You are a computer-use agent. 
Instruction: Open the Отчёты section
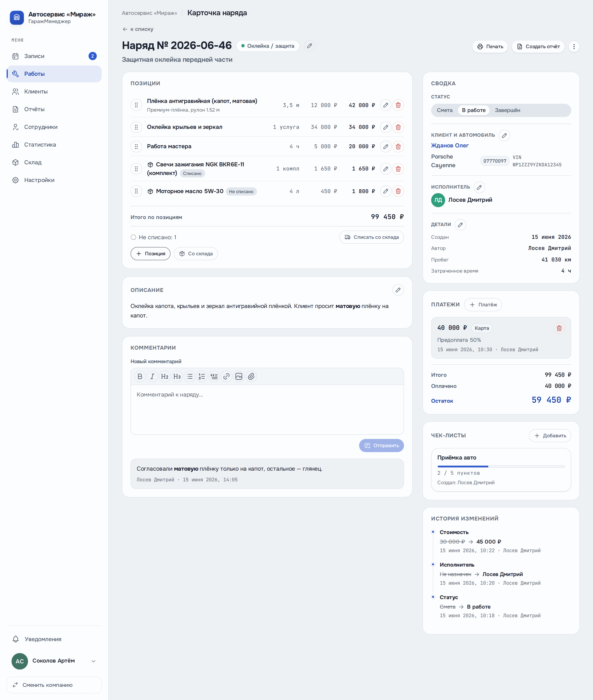coord(54,109)
